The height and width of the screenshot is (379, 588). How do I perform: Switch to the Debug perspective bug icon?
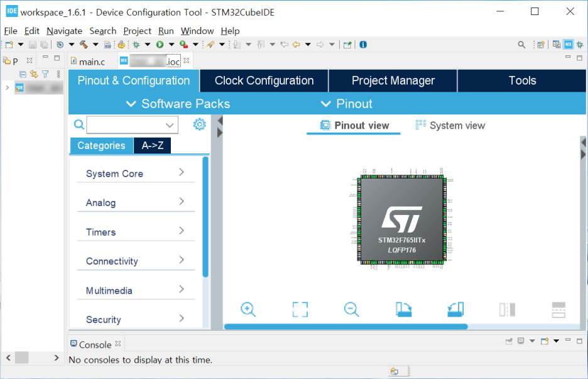click(x=580, y=45)
